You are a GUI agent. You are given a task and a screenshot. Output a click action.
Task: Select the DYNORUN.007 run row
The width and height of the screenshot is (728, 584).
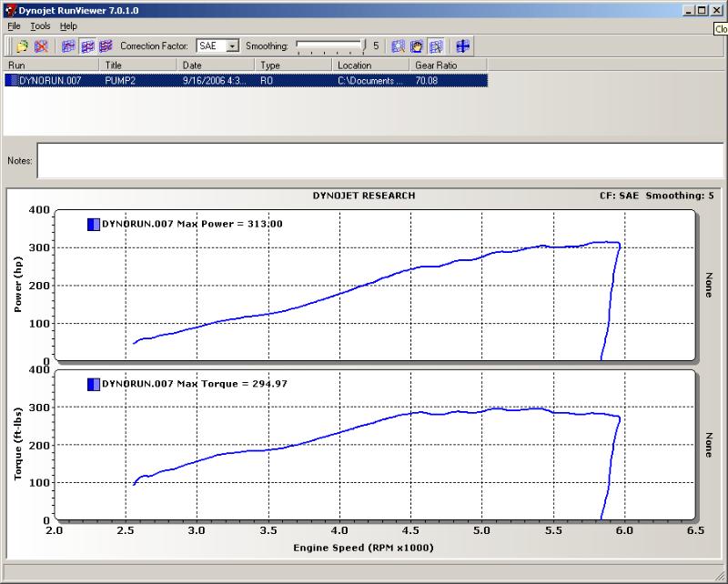coord(55,80)
